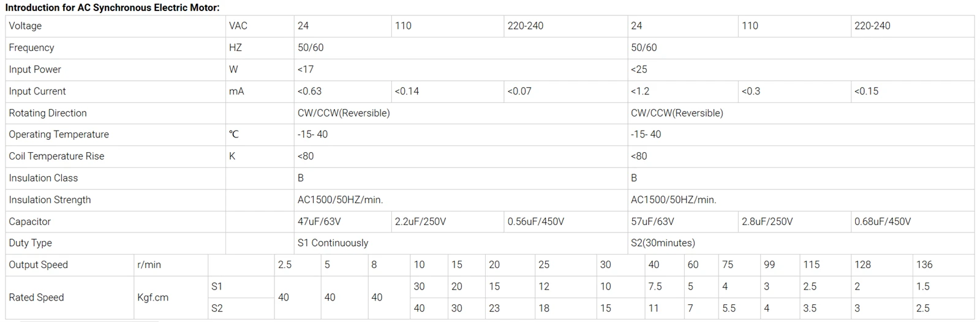Select the Coil Temperature Rise label
980x322 pixels.
(115, 156)
